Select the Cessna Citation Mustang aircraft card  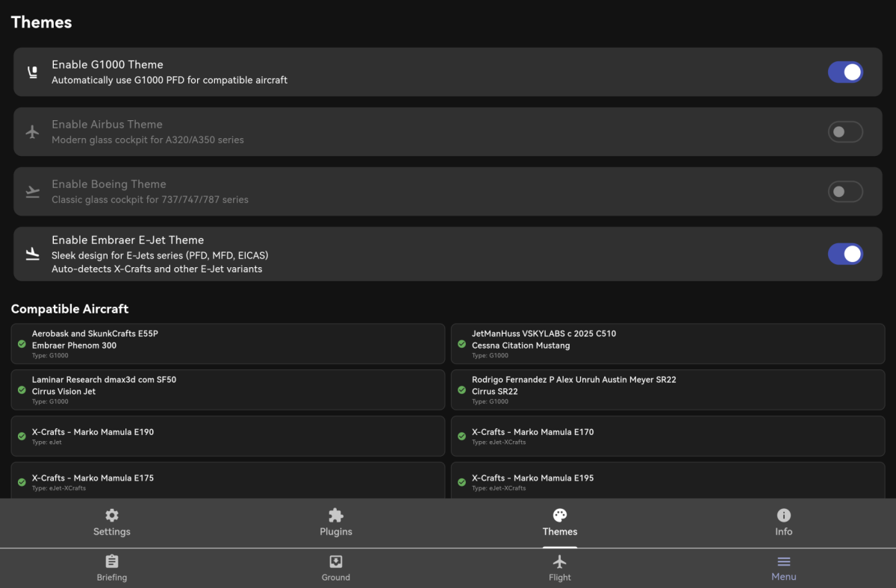coord(668,344)
